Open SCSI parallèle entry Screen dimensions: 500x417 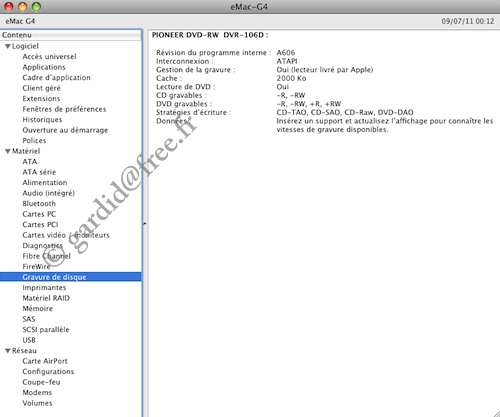tap(46, 330)
